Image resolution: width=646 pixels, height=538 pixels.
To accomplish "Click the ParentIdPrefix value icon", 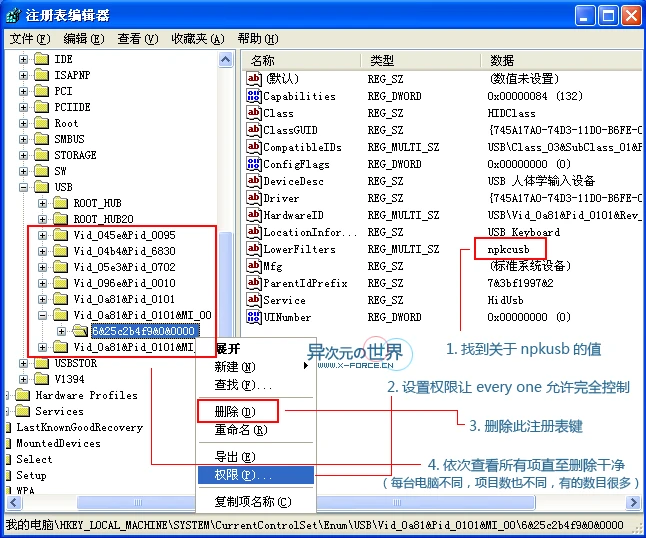I will [x=253, y=283].
